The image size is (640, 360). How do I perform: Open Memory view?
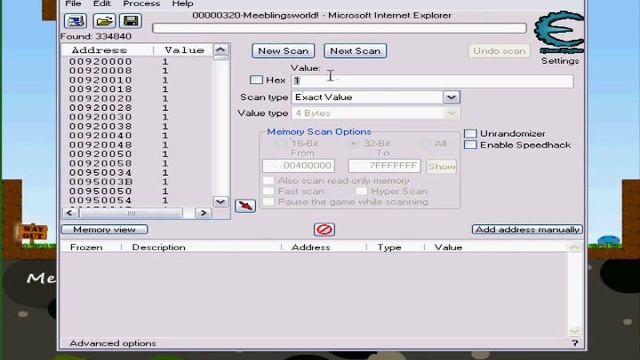click(x=104, y=229)
